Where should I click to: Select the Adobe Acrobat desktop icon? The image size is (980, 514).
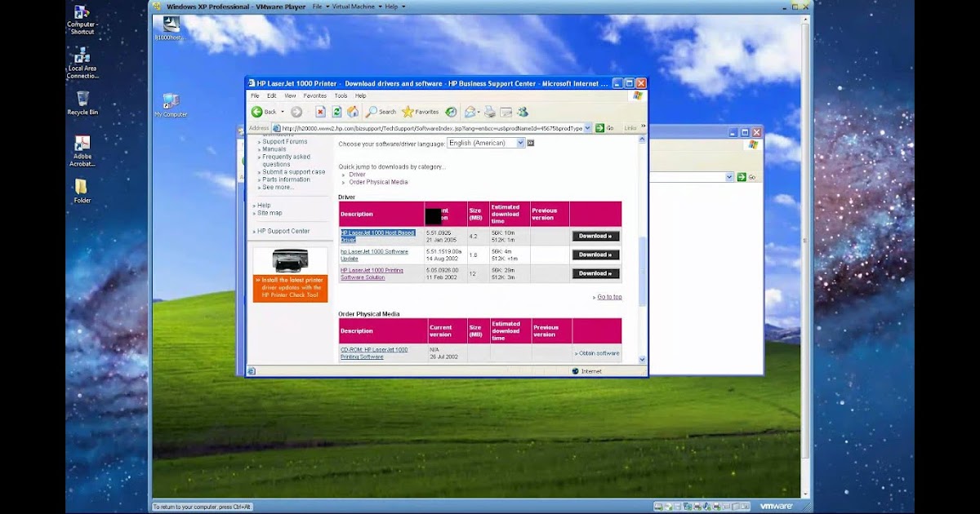coord(82,152)
